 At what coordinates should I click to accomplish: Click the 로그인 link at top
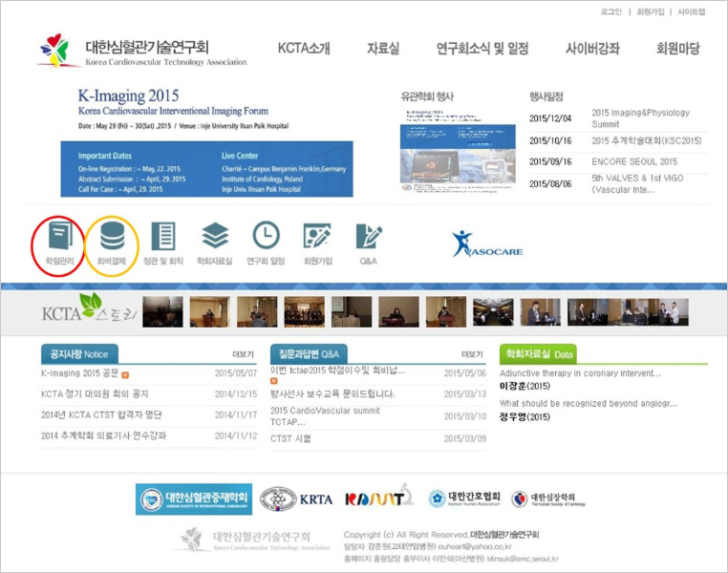(611, 11)
